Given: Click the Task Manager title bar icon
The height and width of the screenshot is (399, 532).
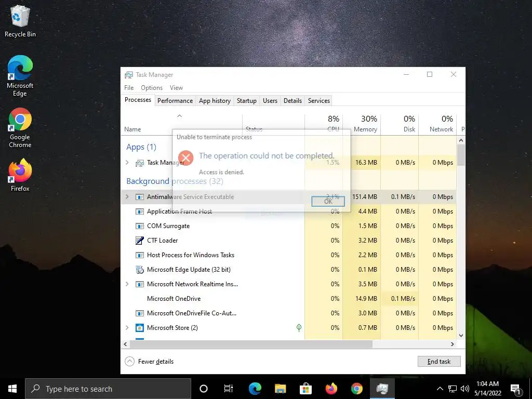Looking at the screenshot, I should tap(129, 75).
